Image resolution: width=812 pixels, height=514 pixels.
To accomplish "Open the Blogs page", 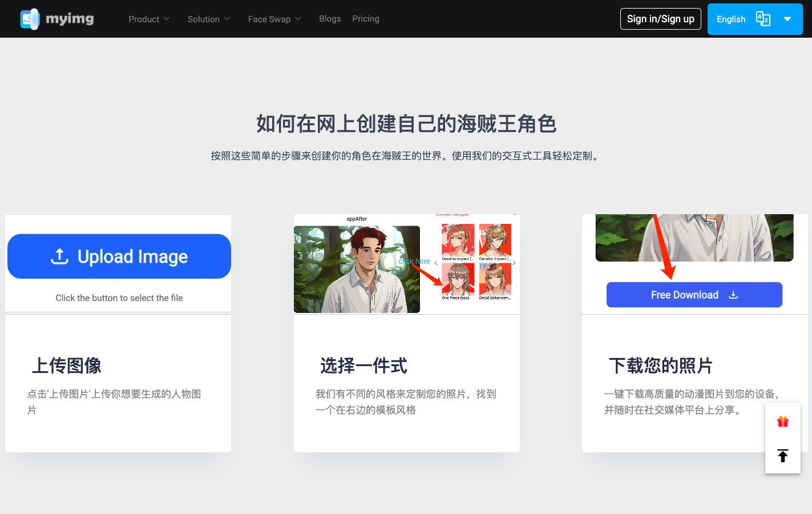I will coord(330,19).
